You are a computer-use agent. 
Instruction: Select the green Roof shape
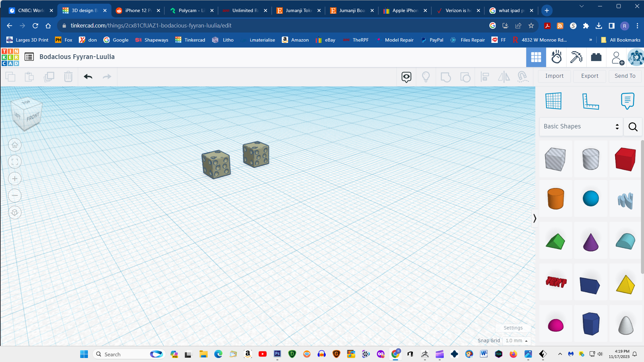[555, 242]
